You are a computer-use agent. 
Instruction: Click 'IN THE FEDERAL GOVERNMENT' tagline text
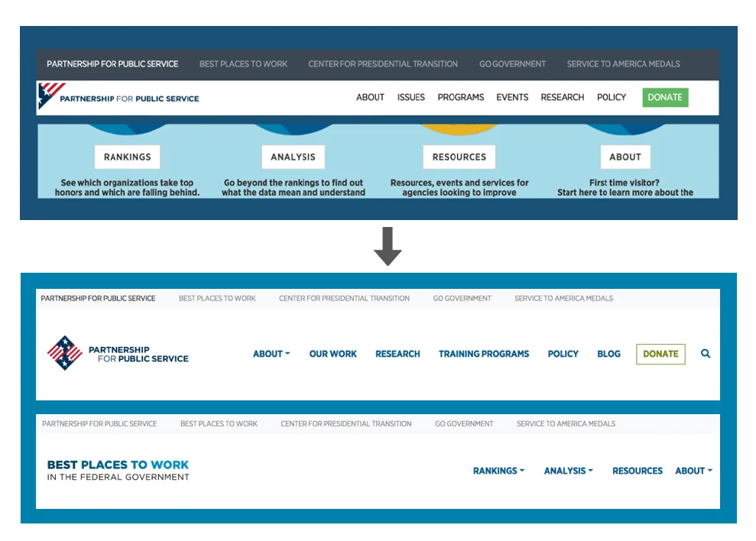[x=118, y=477]
